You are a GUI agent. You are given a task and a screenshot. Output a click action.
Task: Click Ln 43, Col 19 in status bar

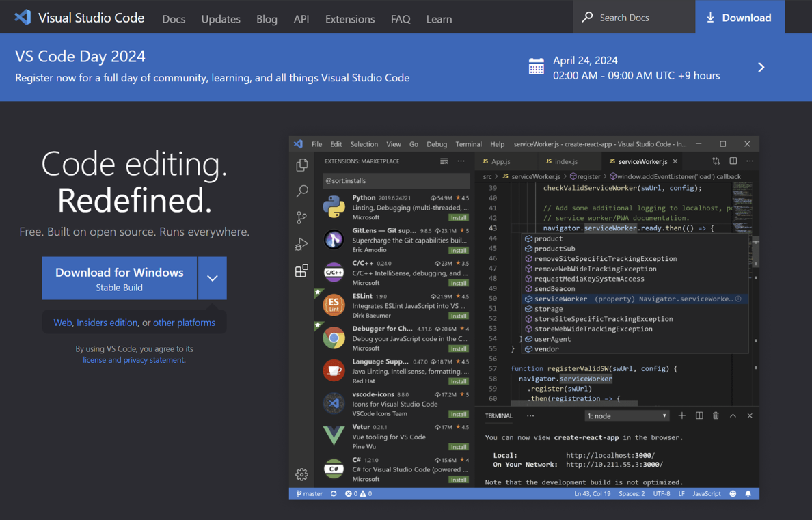tap(593, 493)
